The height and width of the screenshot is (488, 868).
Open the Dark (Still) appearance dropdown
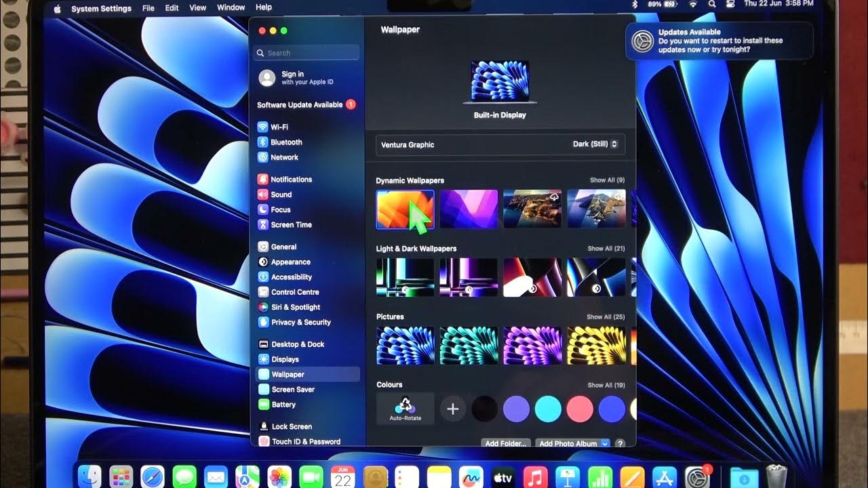coord(595,144)
